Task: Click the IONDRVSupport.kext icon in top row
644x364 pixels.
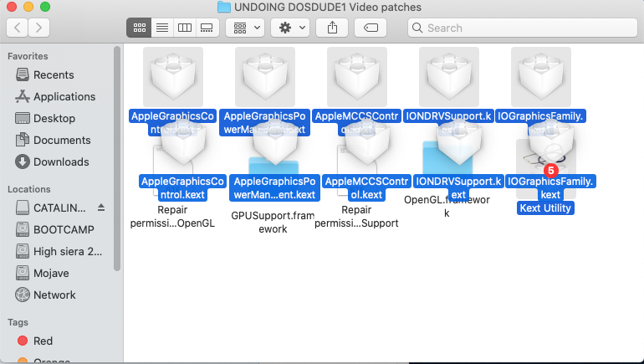Action: point(449,77)
